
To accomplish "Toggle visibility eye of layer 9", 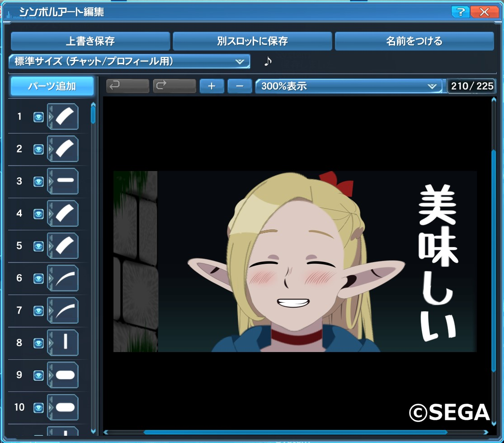I will (x=38, y=376).
